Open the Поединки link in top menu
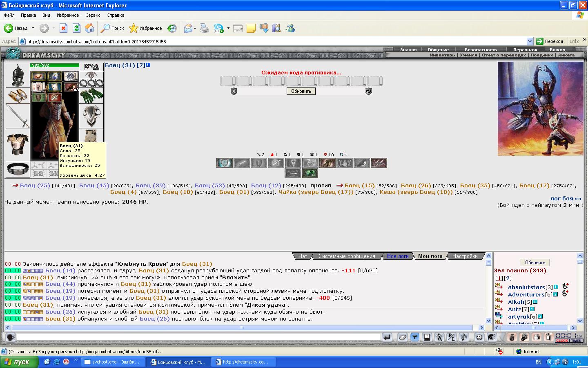 coord(542,55)
